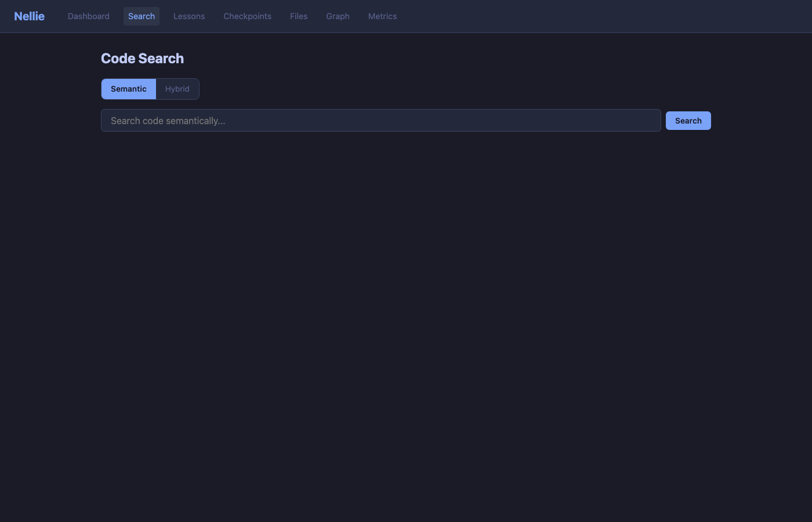Click the Nellie logo
This screenshot has width=812, height=522.
coord(29,16)
